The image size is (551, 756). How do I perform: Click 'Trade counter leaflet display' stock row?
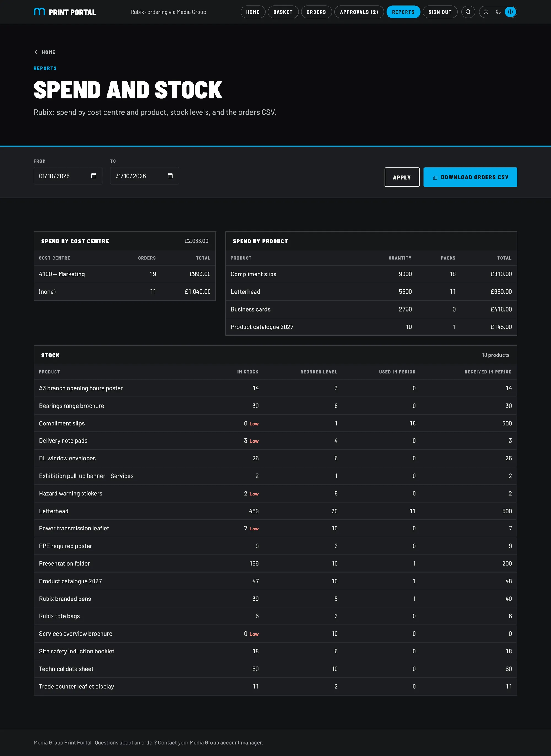tap(275, 687)
